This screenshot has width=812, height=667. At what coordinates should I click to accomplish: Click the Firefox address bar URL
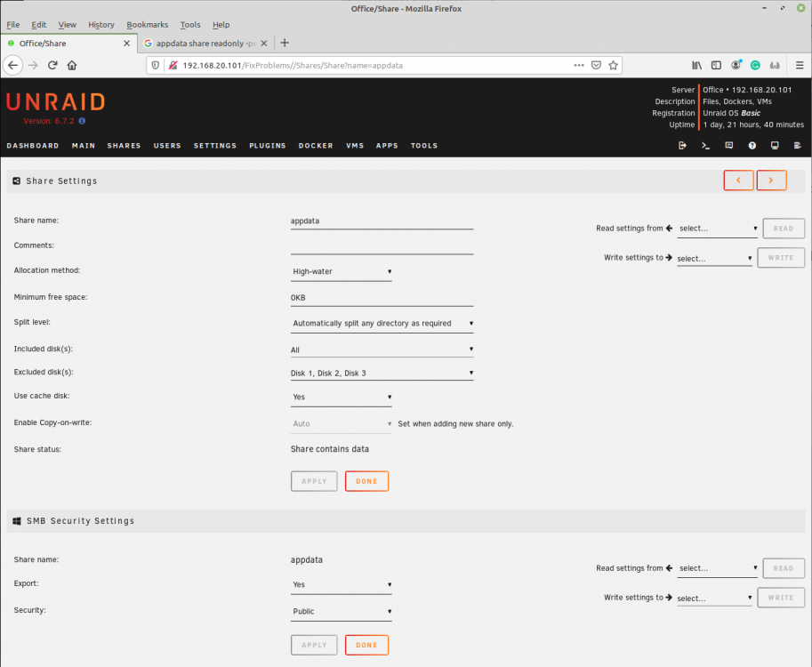pos(293,65)
